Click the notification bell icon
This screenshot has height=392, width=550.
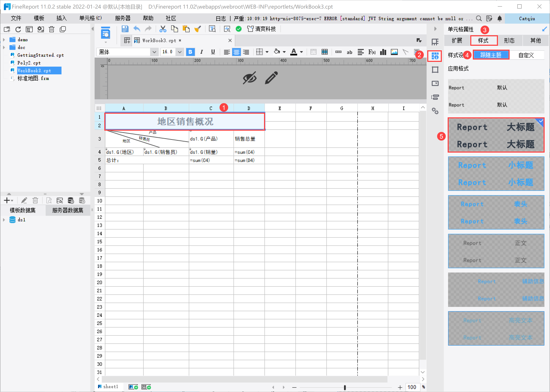pos(500,18)
